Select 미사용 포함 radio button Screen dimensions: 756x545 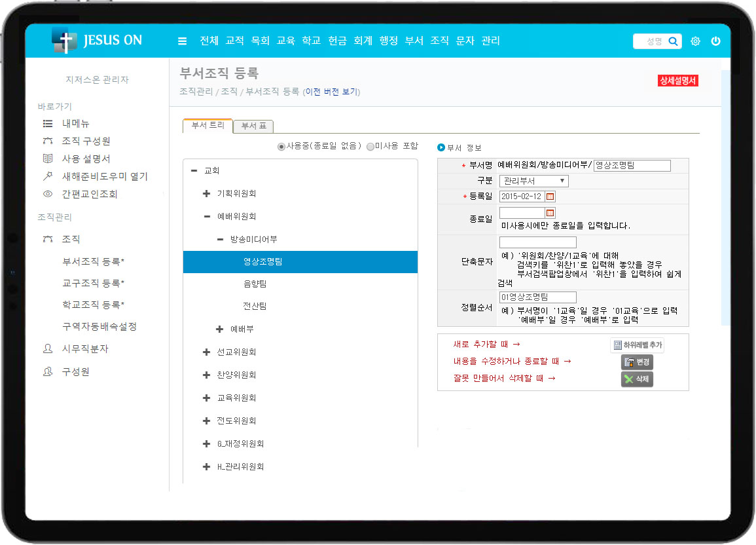(x=370, y=147)
